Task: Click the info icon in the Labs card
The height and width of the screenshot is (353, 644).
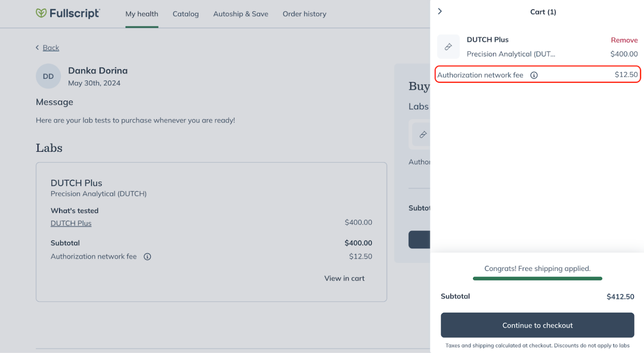Action: pyautogui.click(x=147, y=257)
